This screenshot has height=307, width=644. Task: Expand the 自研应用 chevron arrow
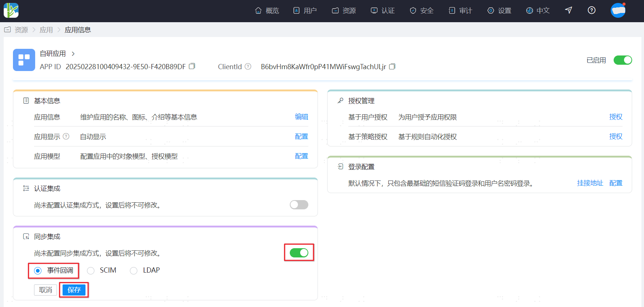click(73, 54)
